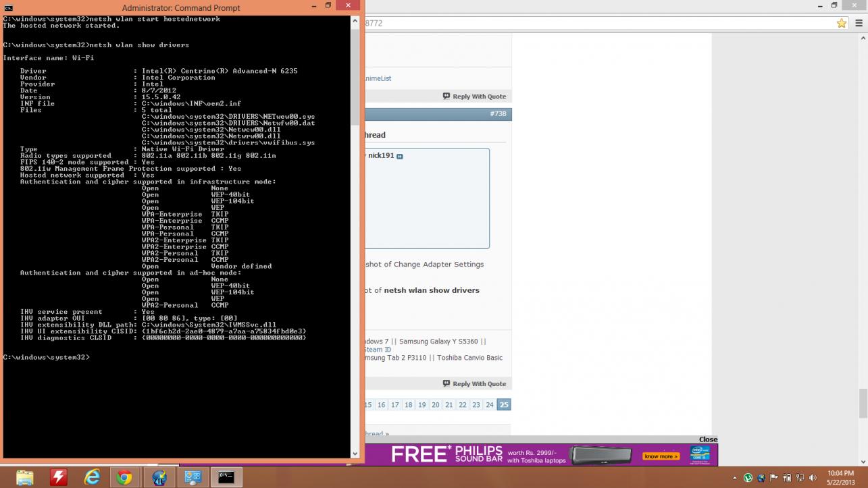Open the ZTE modem app in taskbar
The image size is (868, 488).
tap(159, 477)
